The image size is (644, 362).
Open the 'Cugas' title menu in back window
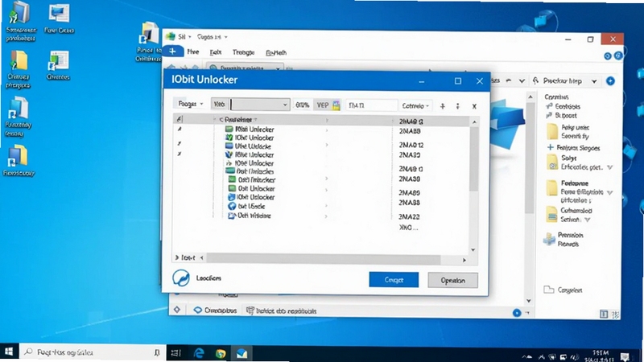212,37
